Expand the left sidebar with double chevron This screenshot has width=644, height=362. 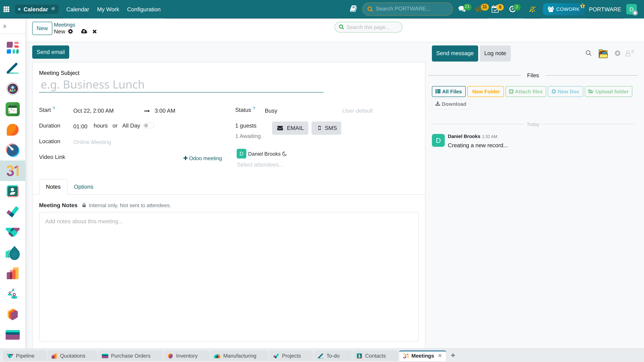click(5, 26)
